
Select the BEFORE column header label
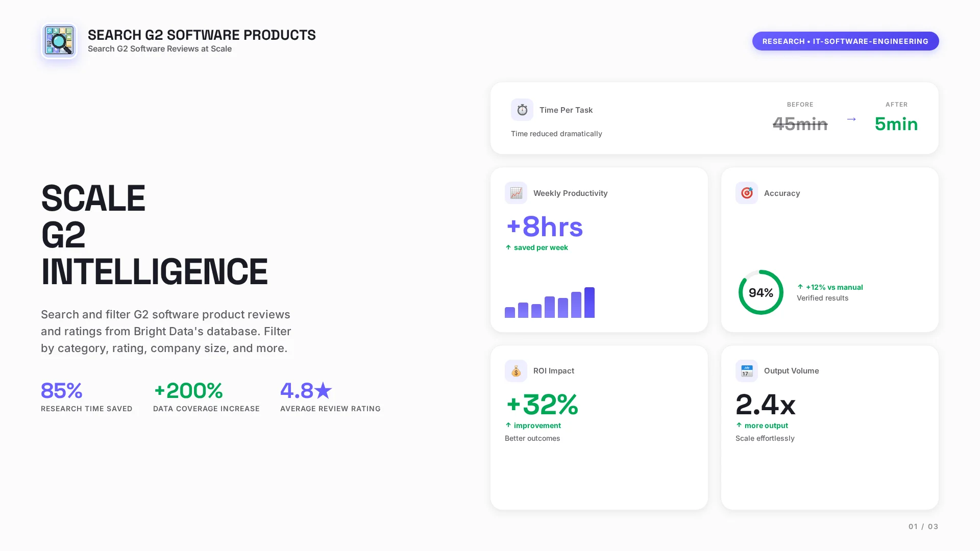click(x=800, y=105)
